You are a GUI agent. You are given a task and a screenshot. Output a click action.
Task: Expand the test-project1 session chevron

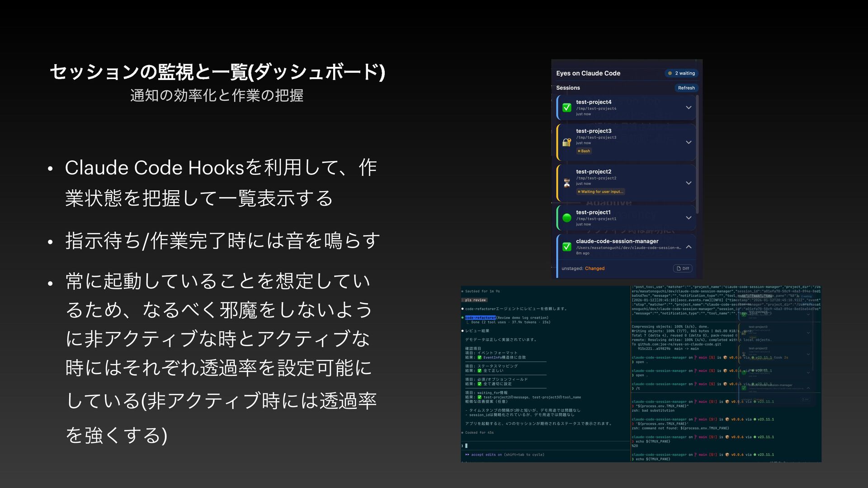coord(689,218)
